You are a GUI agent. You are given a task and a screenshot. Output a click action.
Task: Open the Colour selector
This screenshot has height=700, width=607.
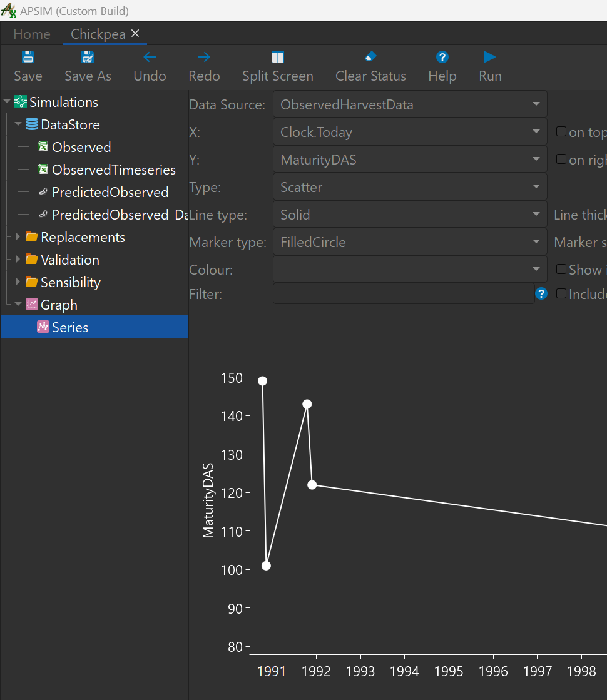410,269
